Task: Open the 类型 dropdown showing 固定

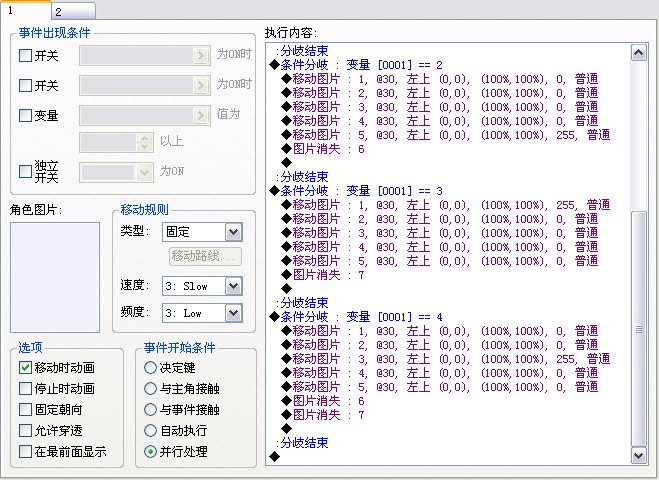Action: tap(202, 232)
